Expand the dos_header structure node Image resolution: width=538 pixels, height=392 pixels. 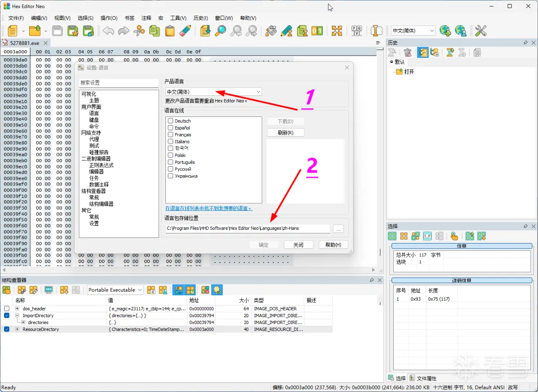point(17,309)
